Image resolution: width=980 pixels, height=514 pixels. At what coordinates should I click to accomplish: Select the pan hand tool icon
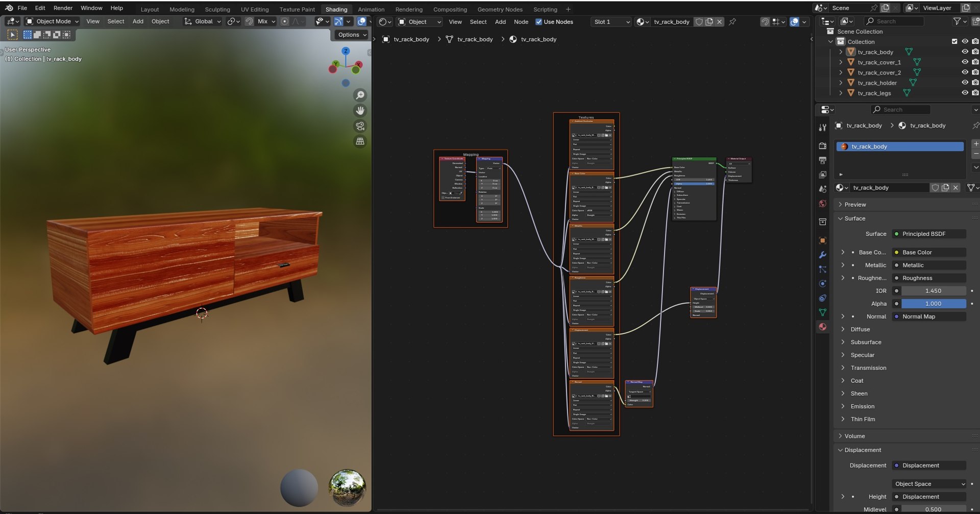(360, 111)
